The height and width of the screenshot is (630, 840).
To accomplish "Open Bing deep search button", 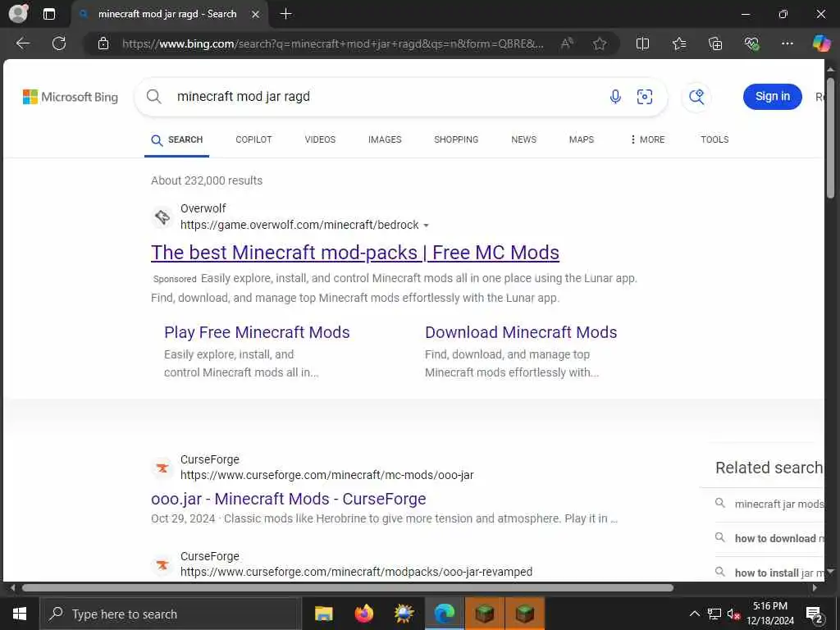I will pyautogui.click(x=696, y=97).
